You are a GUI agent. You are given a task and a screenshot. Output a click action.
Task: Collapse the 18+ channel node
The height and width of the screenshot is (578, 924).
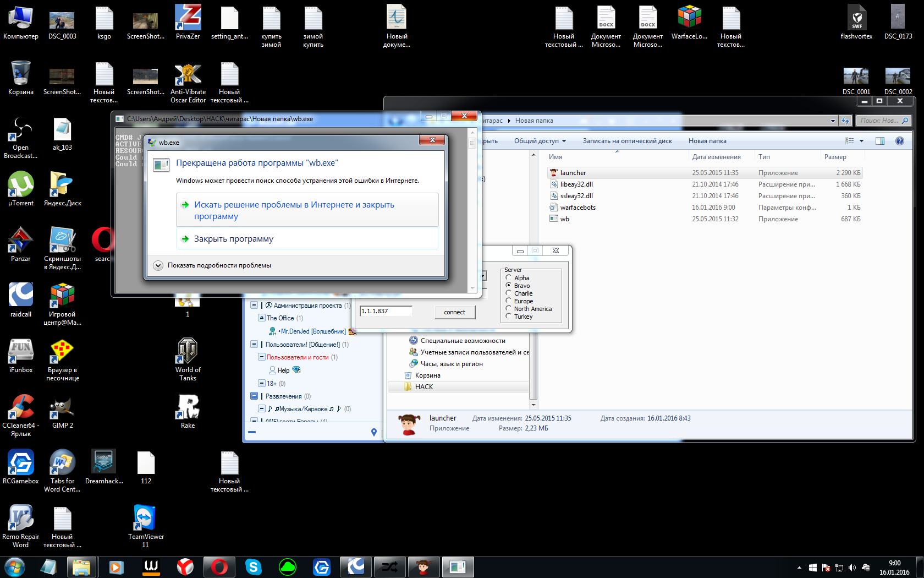[x=262, y=383]
